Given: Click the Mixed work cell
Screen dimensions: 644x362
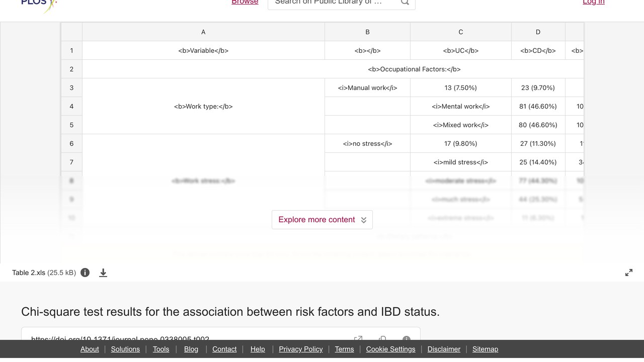Looking at the screenshot, I should point(461,125).
